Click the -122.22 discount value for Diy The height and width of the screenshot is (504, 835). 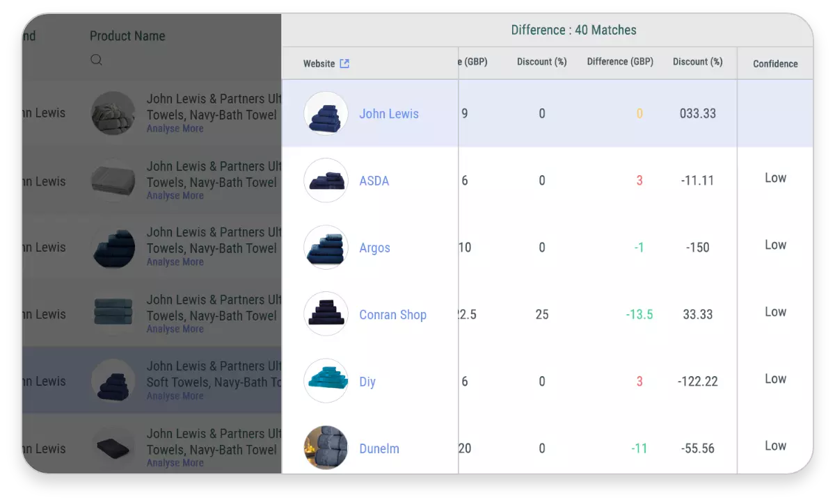click(697, 382)
